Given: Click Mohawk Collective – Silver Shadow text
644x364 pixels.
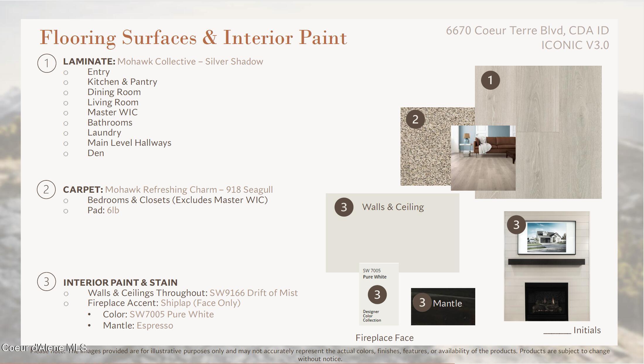Looking at the screenshot, I should 190,61.
